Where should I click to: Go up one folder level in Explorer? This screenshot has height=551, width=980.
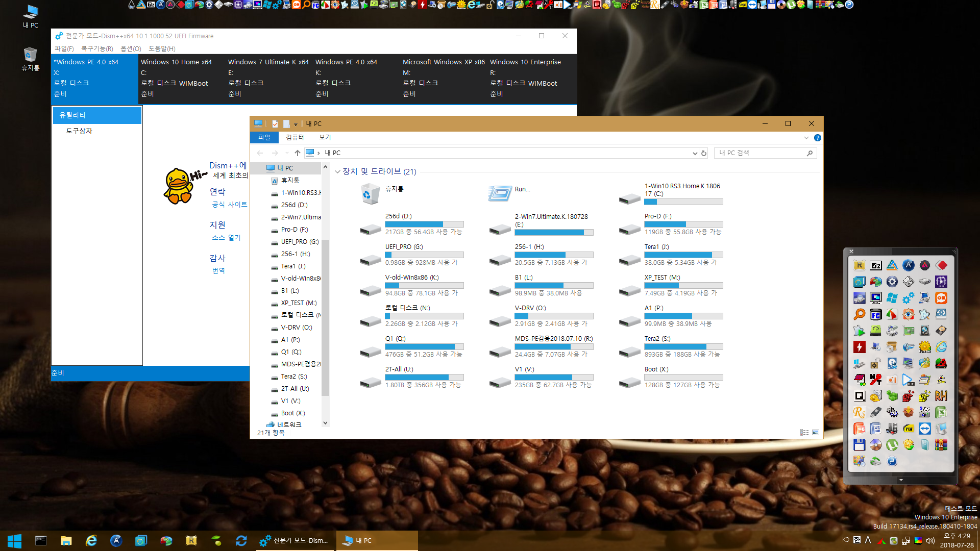point(298,153)
